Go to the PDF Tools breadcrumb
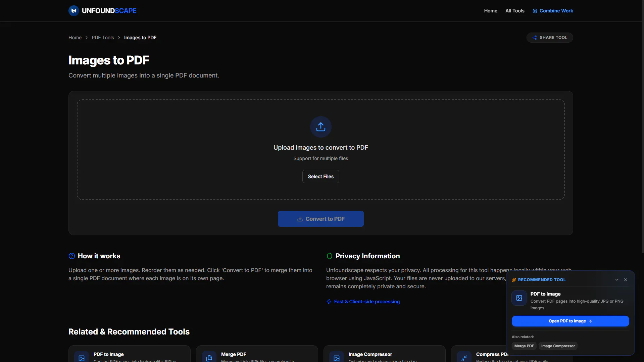This screenshot has height=362, width=644. point(103,38)
